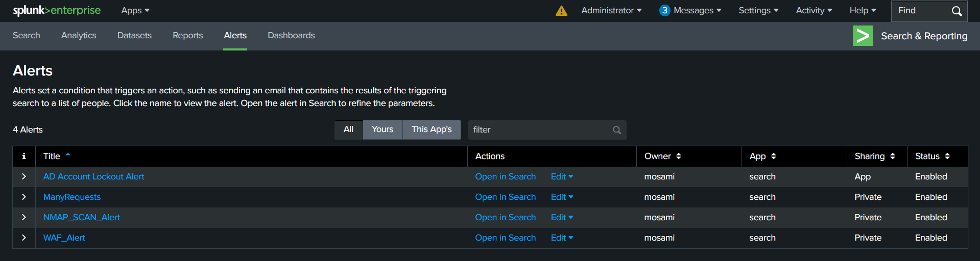Show only Yours alerts

pos(383,129)
